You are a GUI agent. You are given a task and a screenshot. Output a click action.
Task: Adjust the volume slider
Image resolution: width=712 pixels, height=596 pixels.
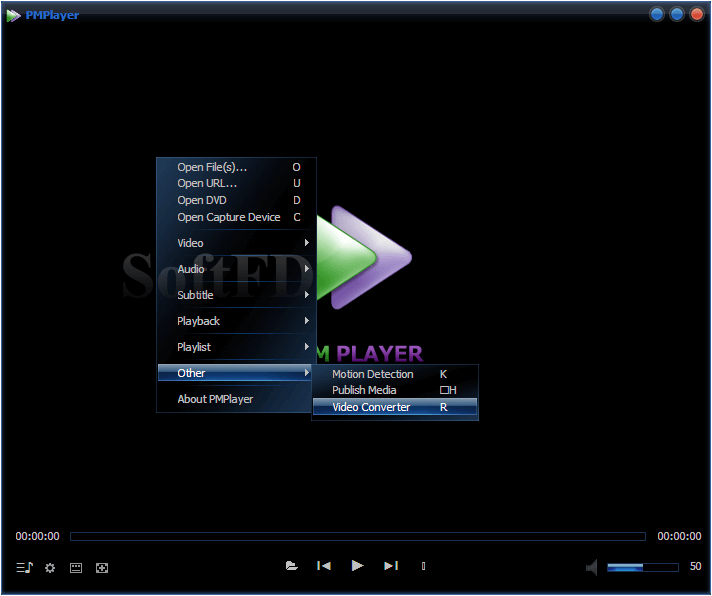pyautogui.click(x=643, y=567)
